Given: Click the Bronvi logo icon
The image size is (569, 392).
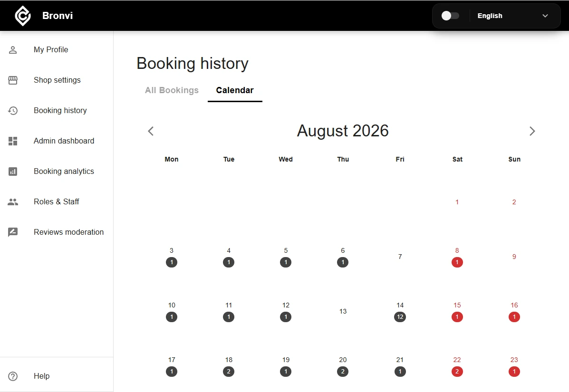Looking at the screenshot, I should (22, 16).
